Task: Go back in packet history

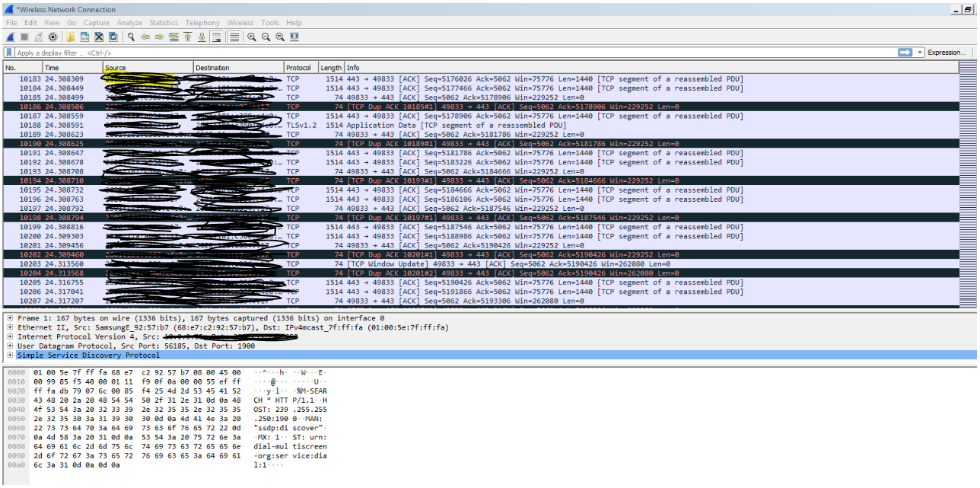Action: click(145, 37)
